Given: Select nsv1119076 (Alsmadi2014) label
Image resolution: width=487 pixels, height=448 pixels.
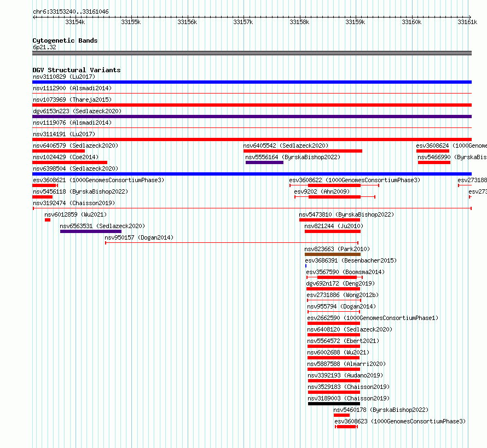Looking at the screenshot, I should (72, 123).
